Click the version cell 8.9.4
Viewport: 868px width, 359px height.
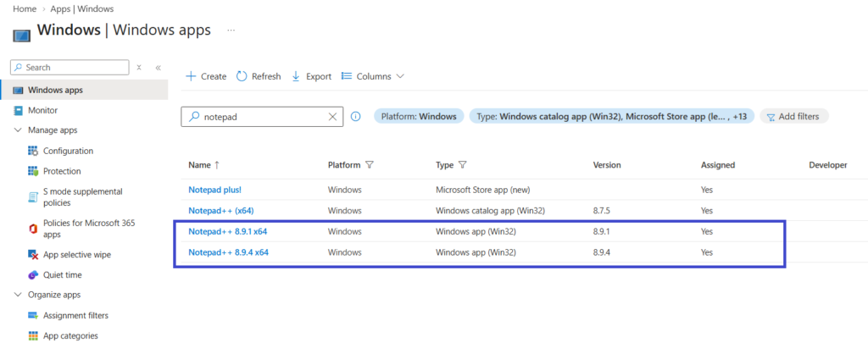pyautogui.click(x=601, y=252)
